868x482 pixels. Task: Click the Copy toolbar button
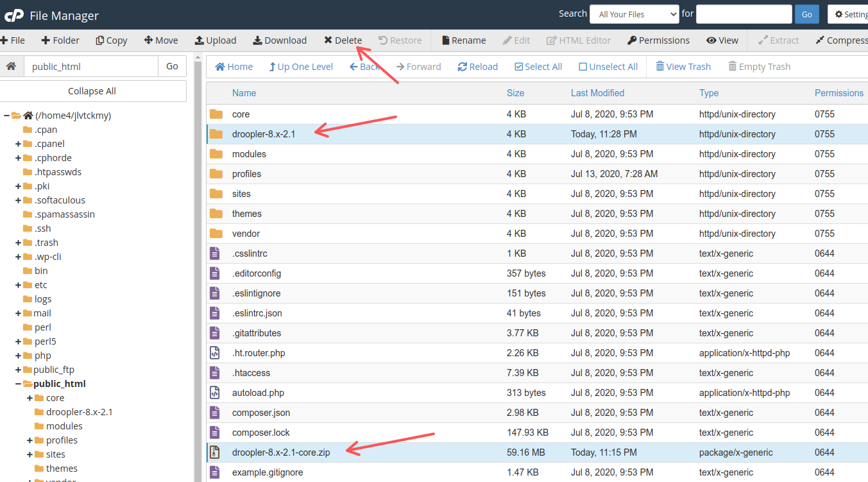pyautogui.click(x=112, y=40)
